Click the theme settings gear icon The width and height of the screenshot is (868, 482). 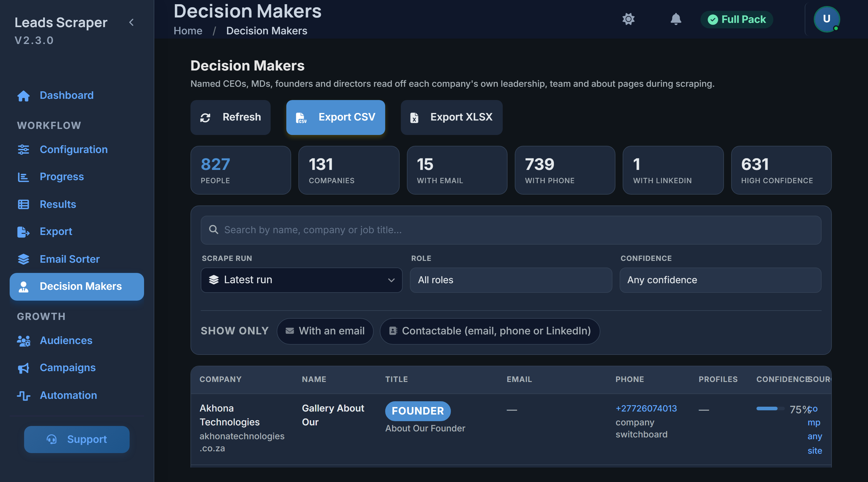(628, 19)
